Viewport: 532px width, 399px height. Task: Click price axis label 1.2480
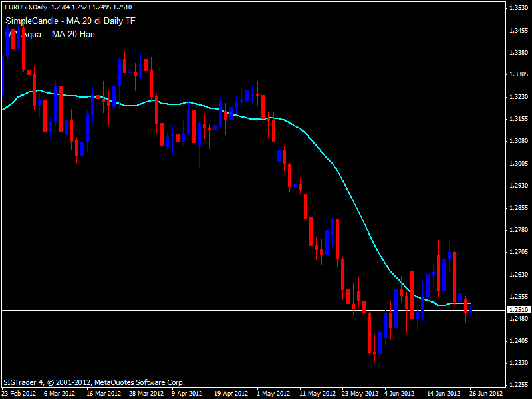[x=519, y=319]
